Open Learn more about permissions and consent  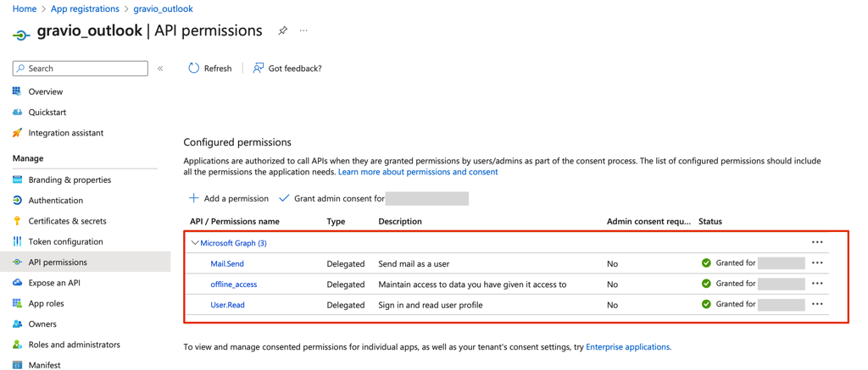click(x=418, y=172)
